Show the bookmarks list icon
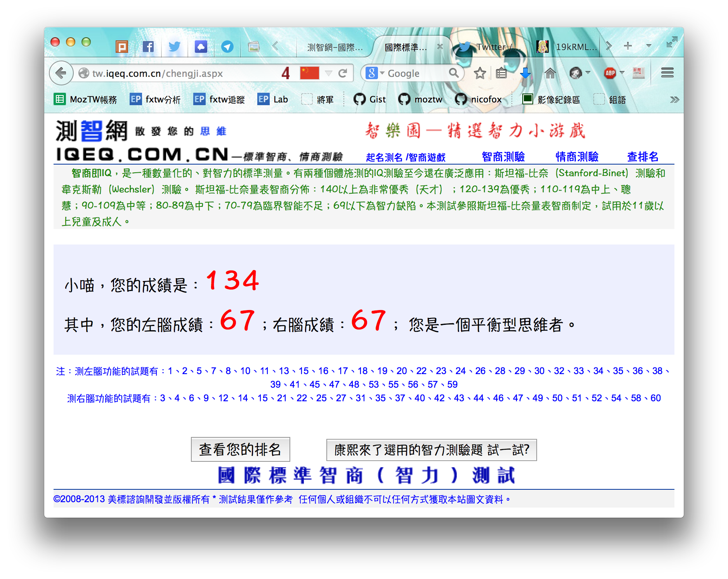This screenshot has height=579, width=728. click(501, 73)
